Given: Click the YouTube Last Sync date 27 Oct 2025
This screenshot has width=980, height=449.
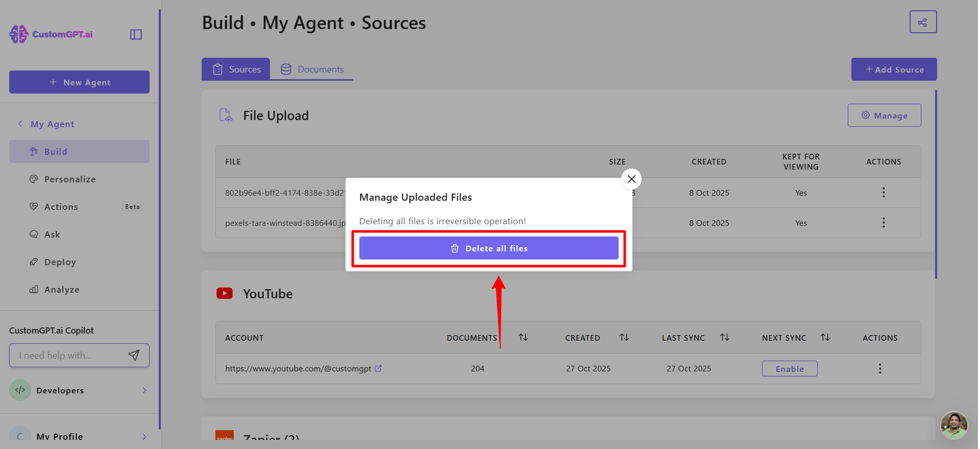Looking at the screenshot, I should tap(689, 369).
